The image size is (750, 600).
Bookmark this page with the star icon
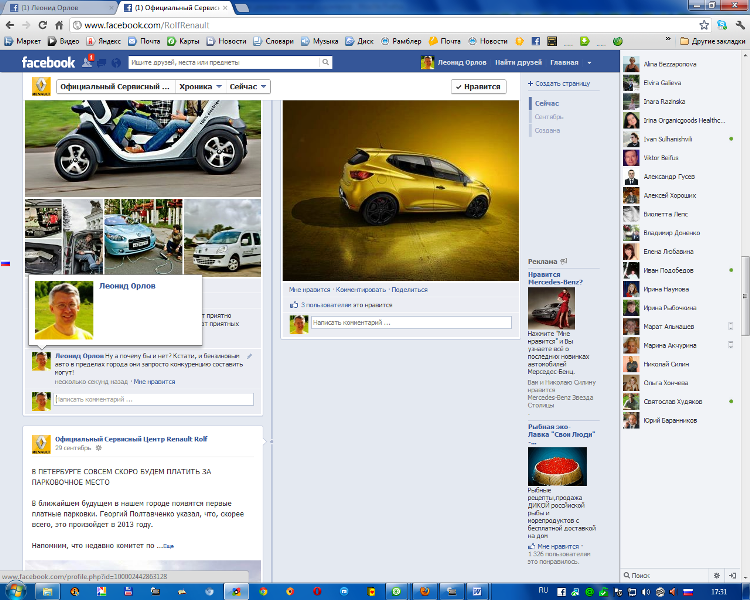click(x=704, y=25)
